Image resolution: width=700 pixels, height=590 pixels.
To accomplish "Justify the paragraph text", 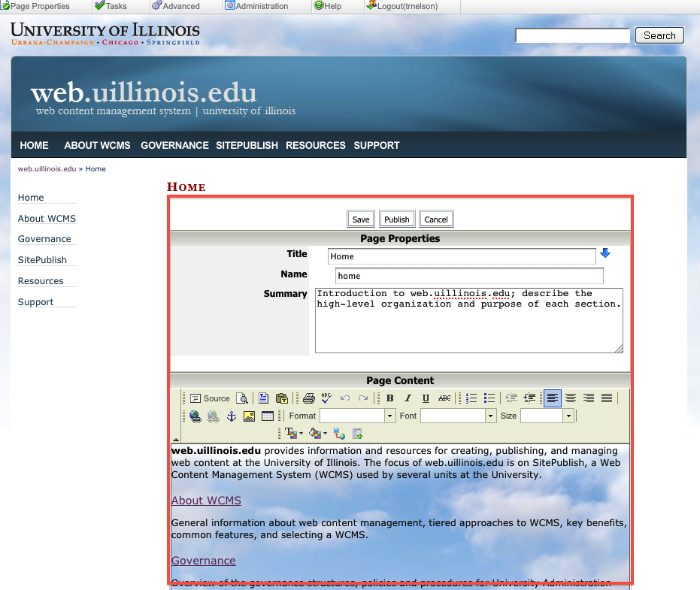I will (607, 398).
